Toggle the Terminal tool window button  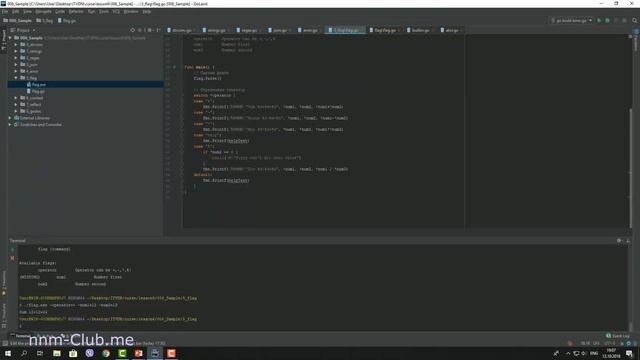(20, 336)
